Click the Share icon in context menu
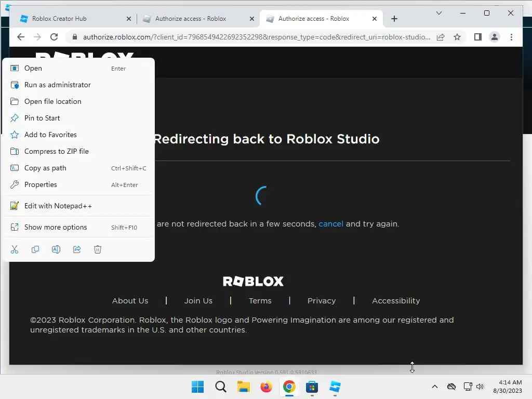The width and height of the screenshot is (532, 399). coord(77,250)
